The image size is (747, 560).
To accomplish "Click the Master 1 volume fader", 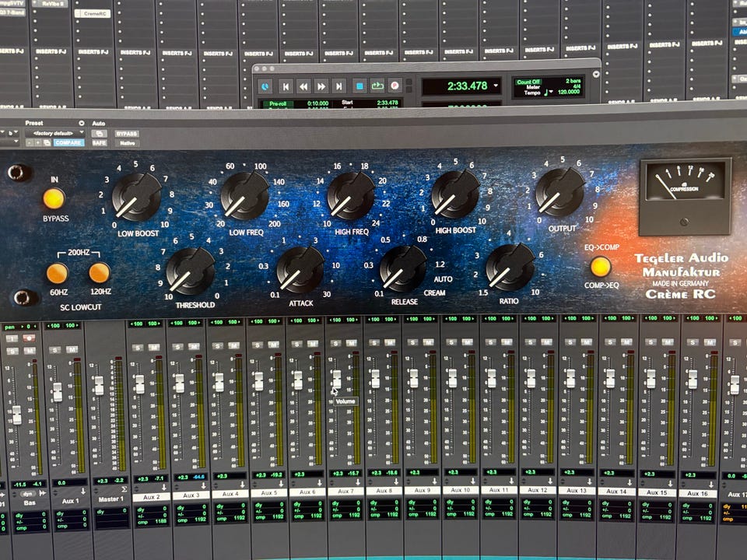I will (99, 385).
